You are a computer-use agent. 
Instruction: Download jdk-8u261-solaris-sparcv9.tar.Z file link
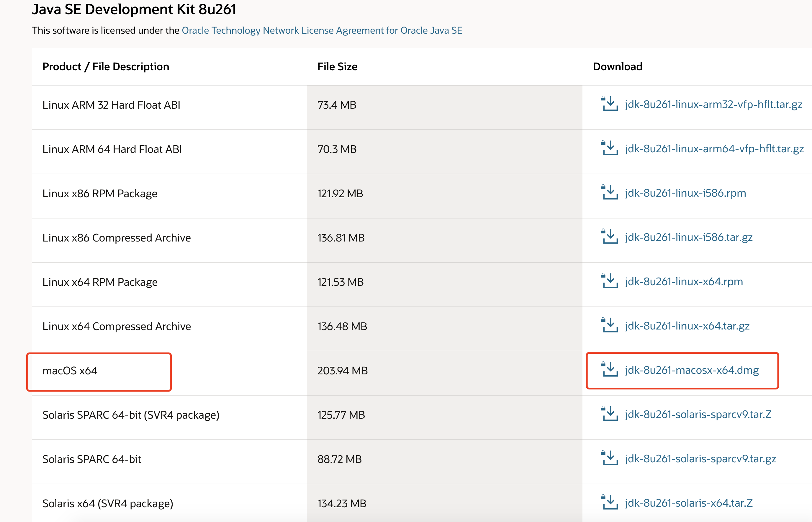coord(698,415)
